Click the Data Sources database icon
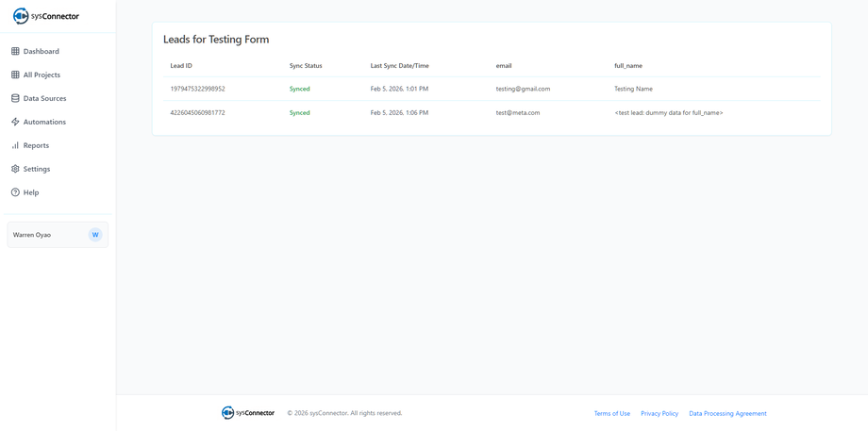868x431 pixels. 15,98
